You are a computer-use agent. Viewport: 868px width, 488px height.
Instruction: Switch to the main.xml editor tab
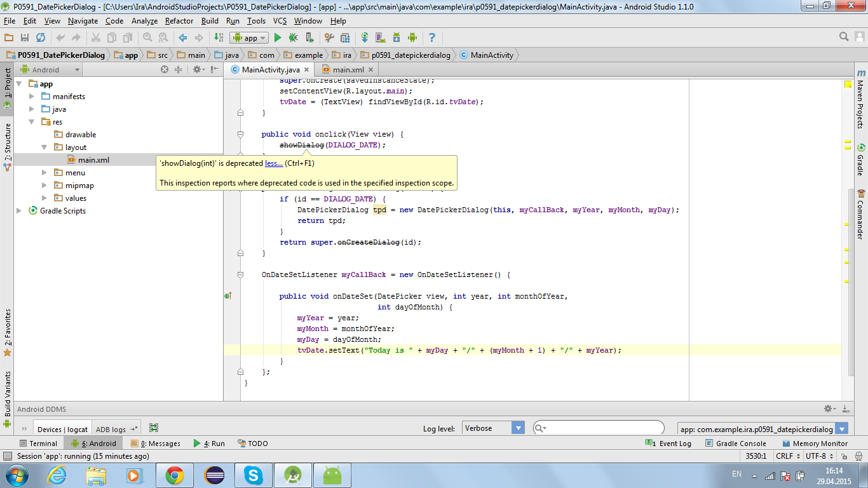[x=348, y=70]
